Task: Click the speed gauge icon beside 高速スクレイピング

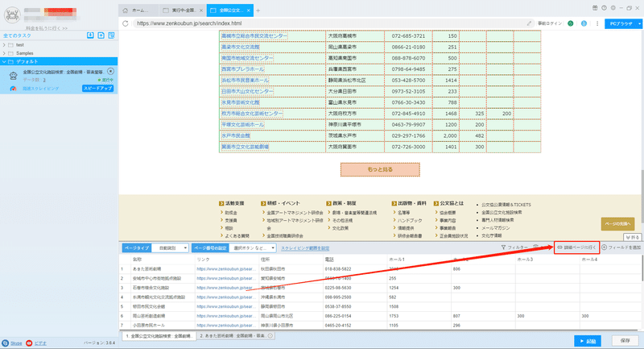Action: coord(13,89)
